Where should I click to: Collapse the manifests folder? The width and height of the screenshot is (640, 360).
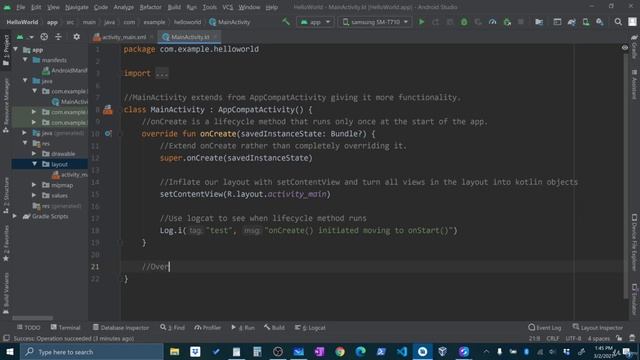pos(25,60)
